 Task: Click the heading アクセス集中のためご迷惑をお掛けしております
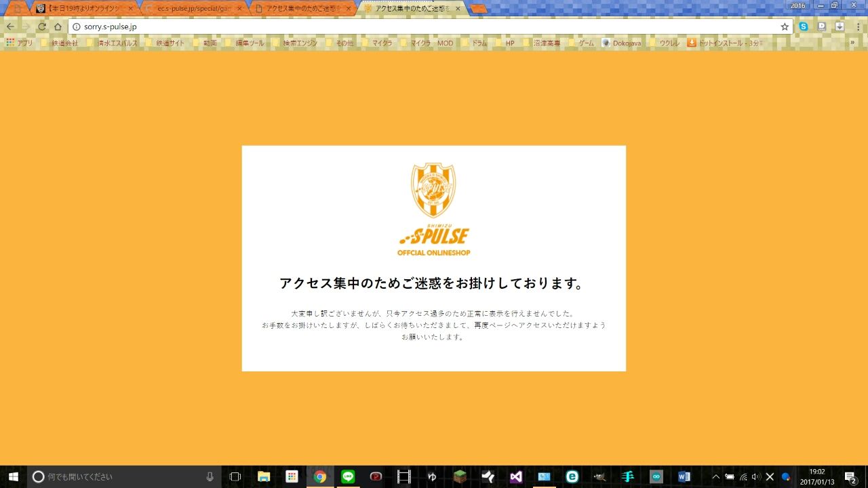[432, 283]
